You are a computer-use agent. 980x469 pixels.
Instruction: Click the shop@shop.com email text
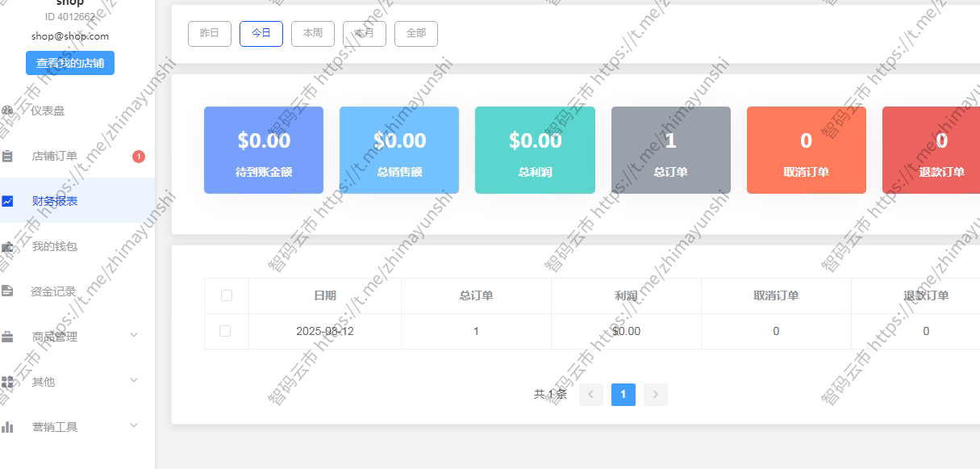pos(70,36)
